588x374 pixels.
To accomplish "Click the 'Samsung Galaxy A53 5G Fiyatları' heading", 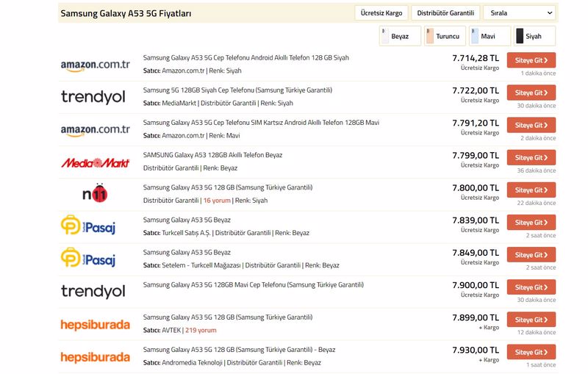I will (x=126, y=13).
